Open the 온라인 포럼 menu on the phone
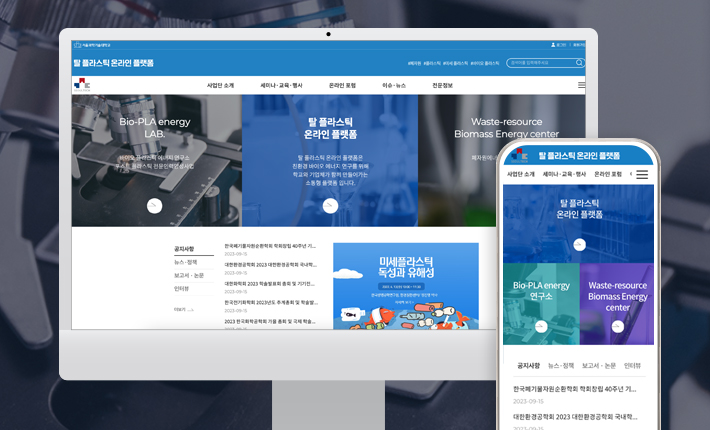Viewport: 710px width, 430px height. [608, 174]
